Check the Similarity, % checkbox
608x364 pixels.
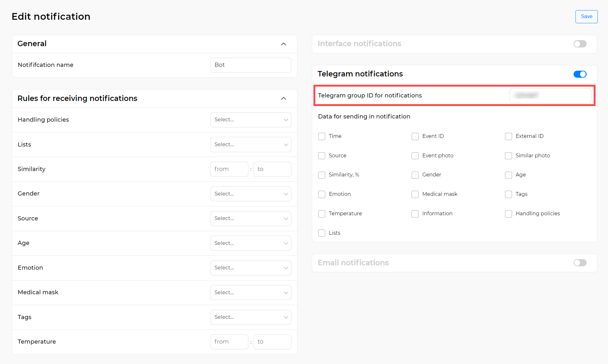pos(321,175)
